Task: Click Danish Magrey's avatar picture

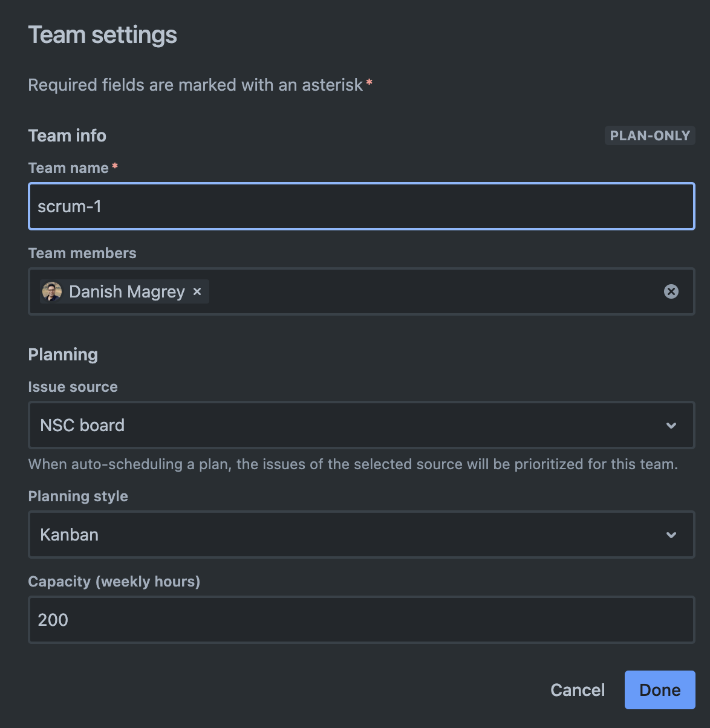Action: [52, 291]
